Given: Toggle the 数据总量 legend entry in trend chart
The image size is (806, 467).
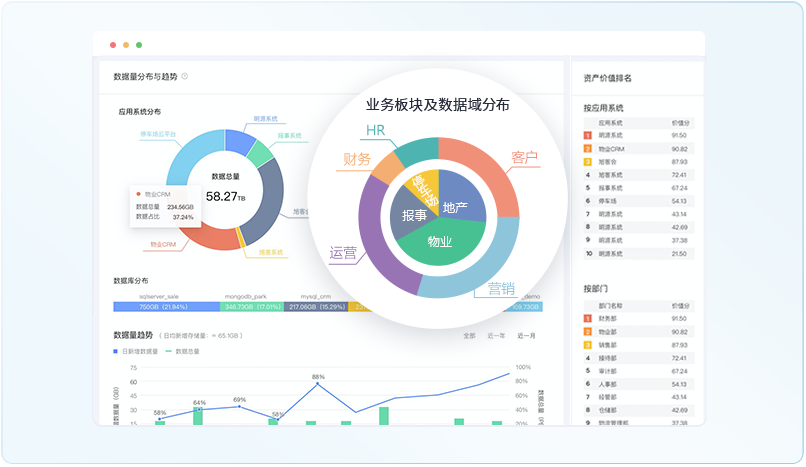Looking at the screenshot, I should pos(182,351).
